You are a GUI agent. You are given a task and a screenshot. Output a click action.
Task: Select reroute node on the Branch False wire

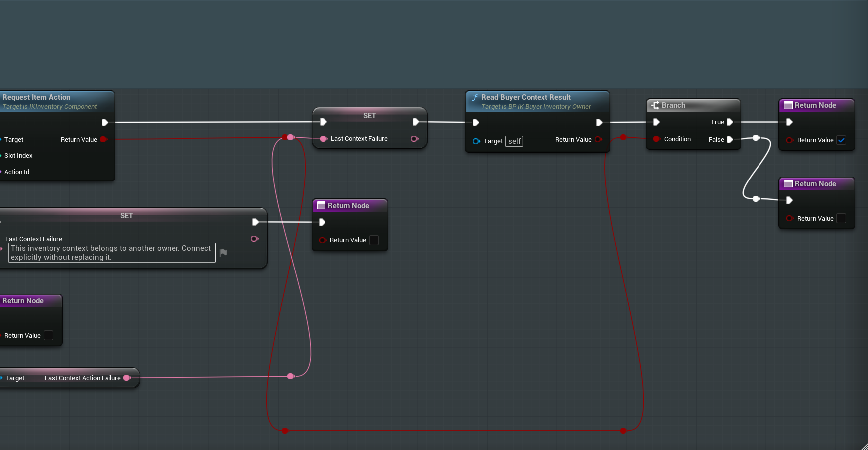(x=756, y=138)
